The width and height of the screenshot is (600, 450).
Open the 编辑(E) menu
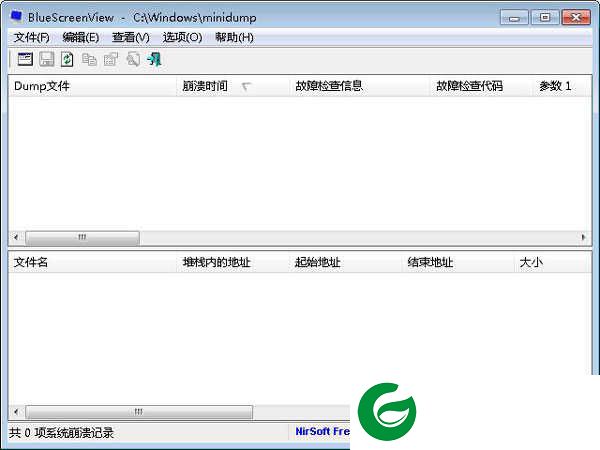81,38
